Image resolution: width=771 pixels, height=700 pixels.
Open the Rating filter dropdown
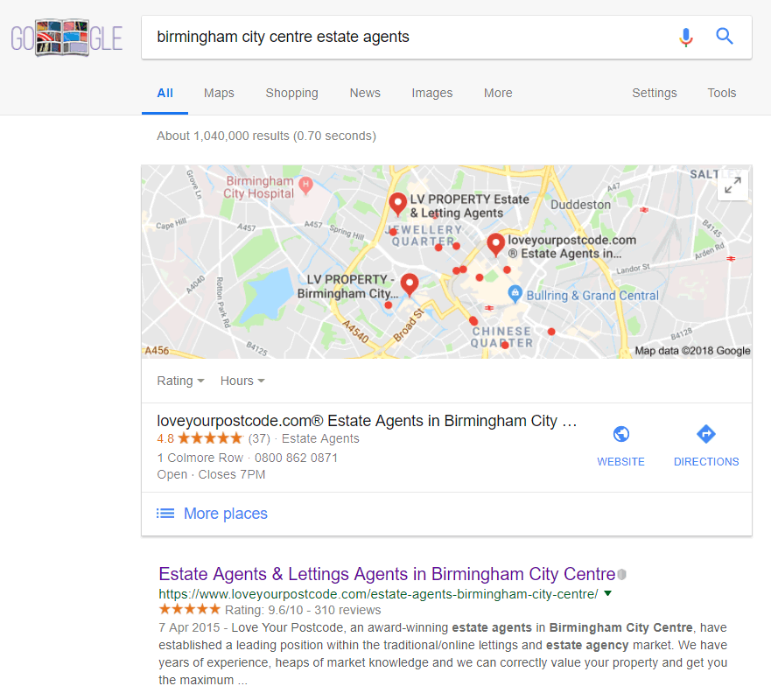(180, 381)
